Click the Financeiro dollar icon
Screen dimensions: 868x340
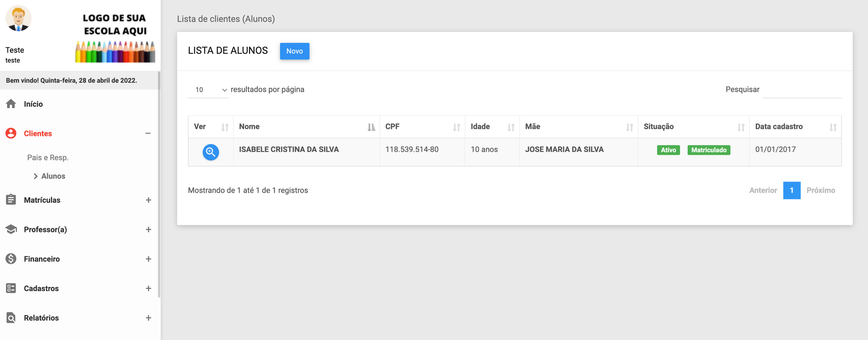click(x=11, y=259)
